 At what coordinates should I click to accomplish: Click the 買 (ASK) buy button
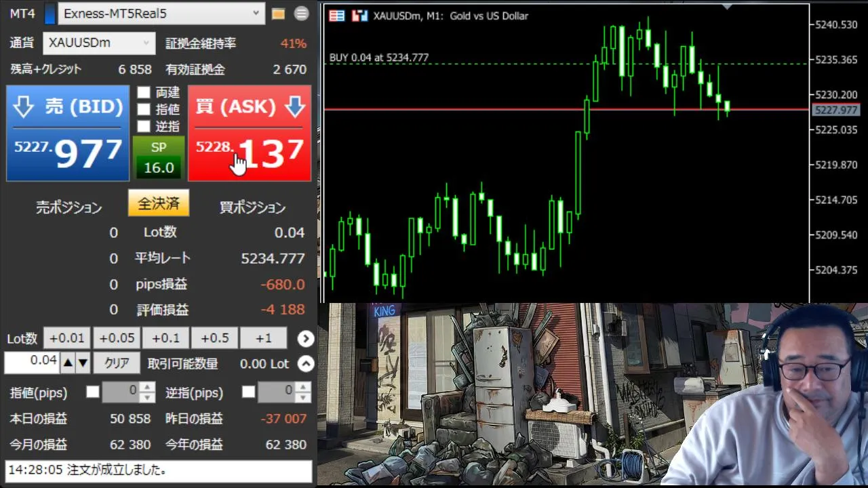(249, 133)
